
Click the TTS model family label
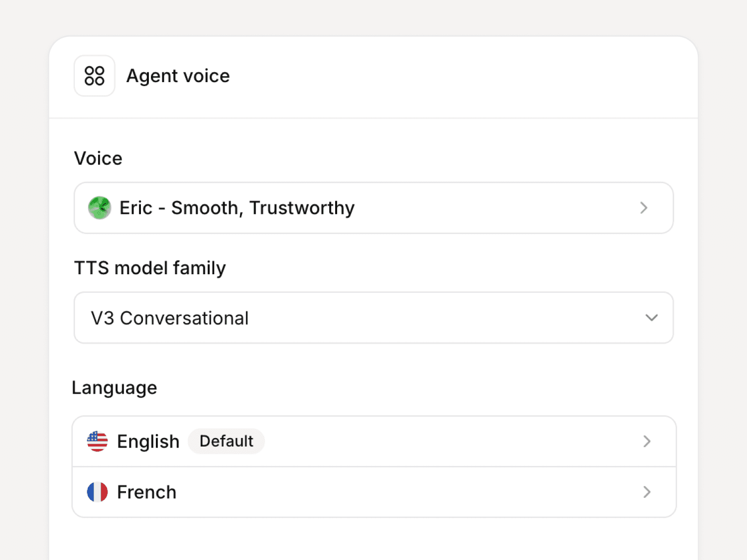click(150, 268)
